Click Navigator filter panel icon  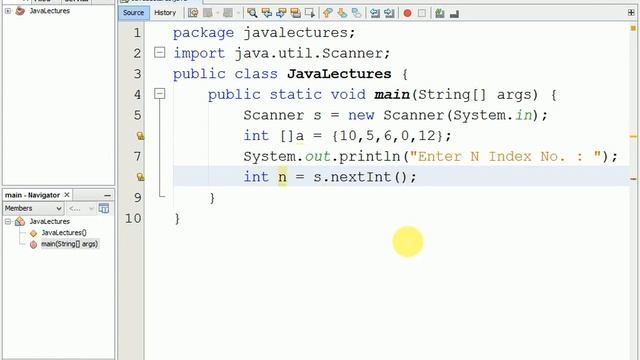tap(104, 208)
